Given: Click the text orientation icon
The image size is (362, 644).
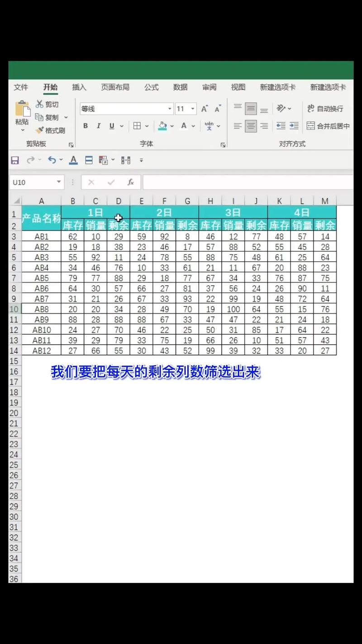Looking at the screenshot, I should click(x=281, y=108).
